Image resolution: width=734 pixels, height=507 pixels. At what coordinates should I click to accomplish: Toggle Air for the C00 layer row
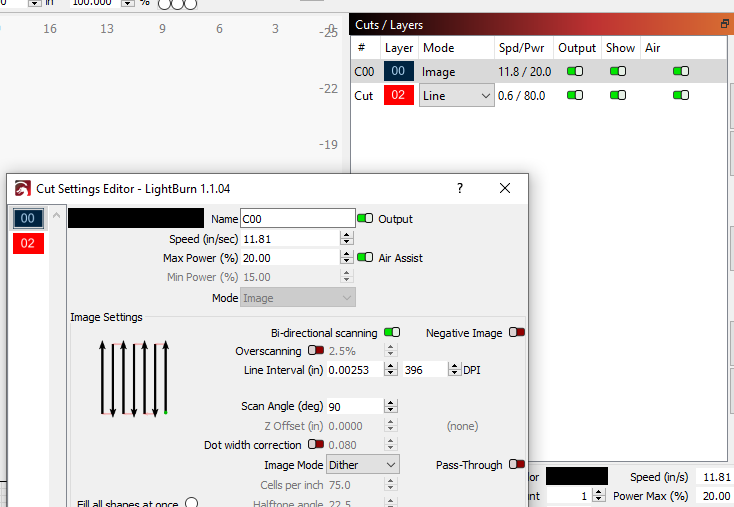coord(681,71)
